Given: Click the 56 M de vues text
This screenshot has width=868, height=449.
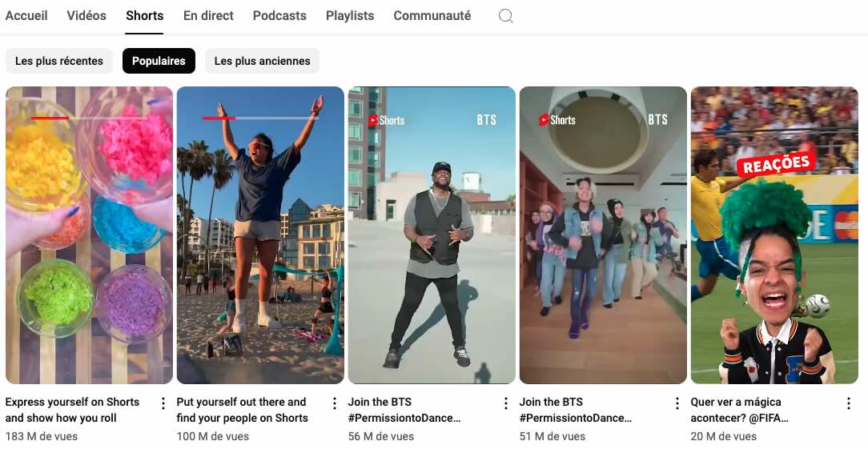Looking at the screenshot, I should click(381, 436).
